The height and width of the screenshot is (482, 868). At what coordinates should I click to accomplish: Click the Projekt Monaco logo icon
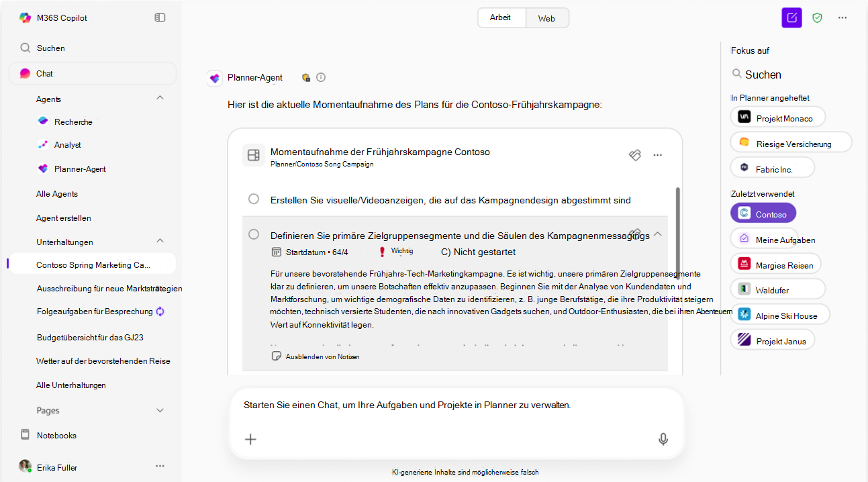[x=744, y=117]
